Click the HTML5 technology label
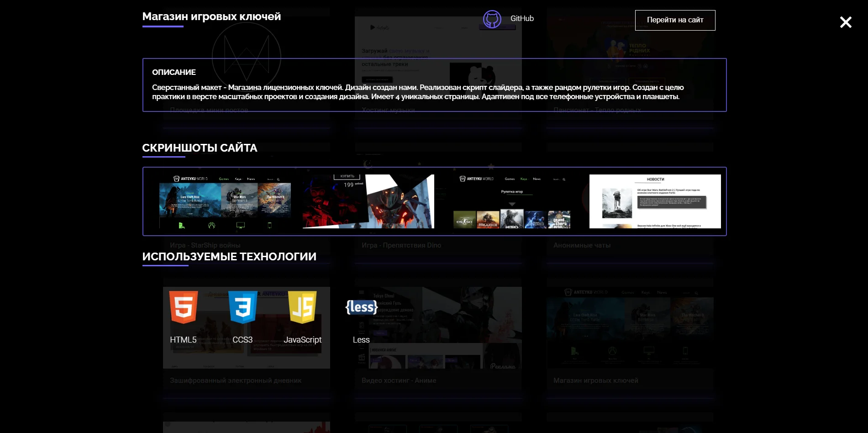Image resolution: width=868 pixels, height=433 pixels. [183, 340]
